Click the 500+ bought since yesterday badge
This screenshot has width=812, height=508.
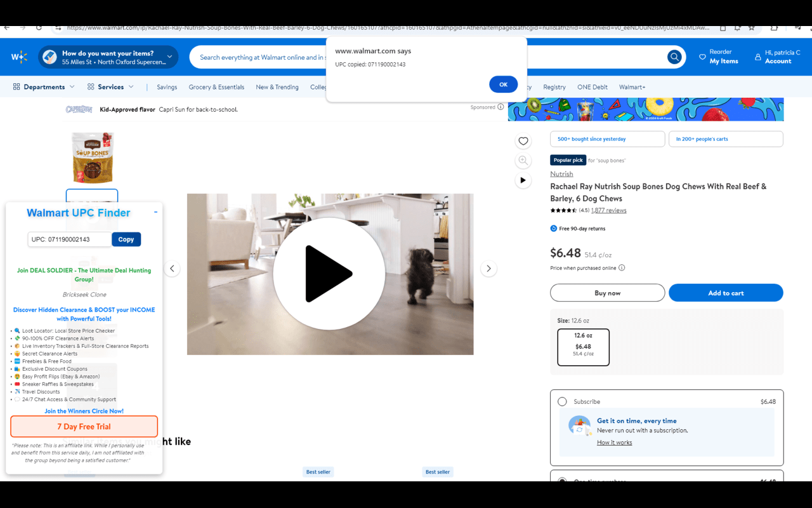click(x=607, y=139)
